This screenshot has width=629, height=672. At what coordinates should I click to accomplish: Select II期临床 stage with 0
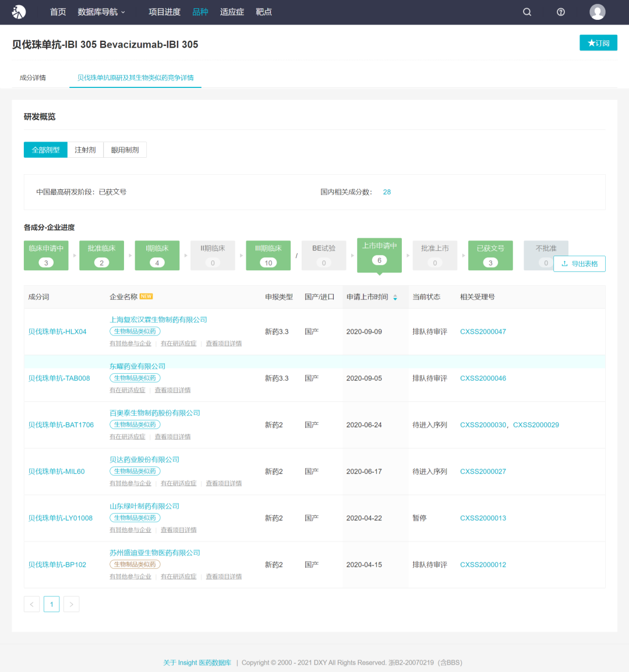pos(213,256)
